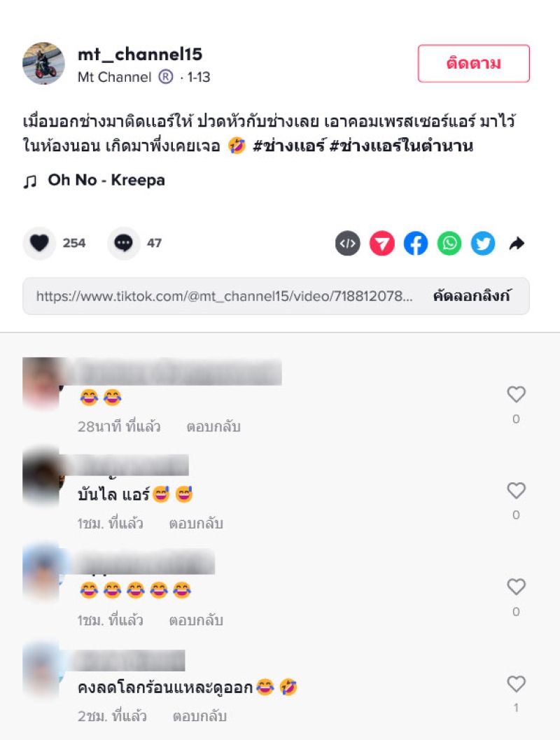Open more share options arrow

(x=517, y=244)
